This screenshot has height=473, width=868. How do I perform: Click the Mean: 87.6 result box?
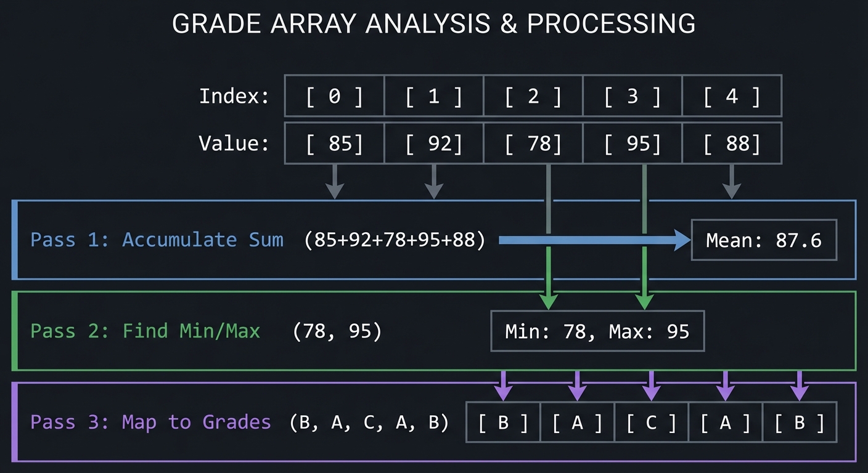click(764, 240)
